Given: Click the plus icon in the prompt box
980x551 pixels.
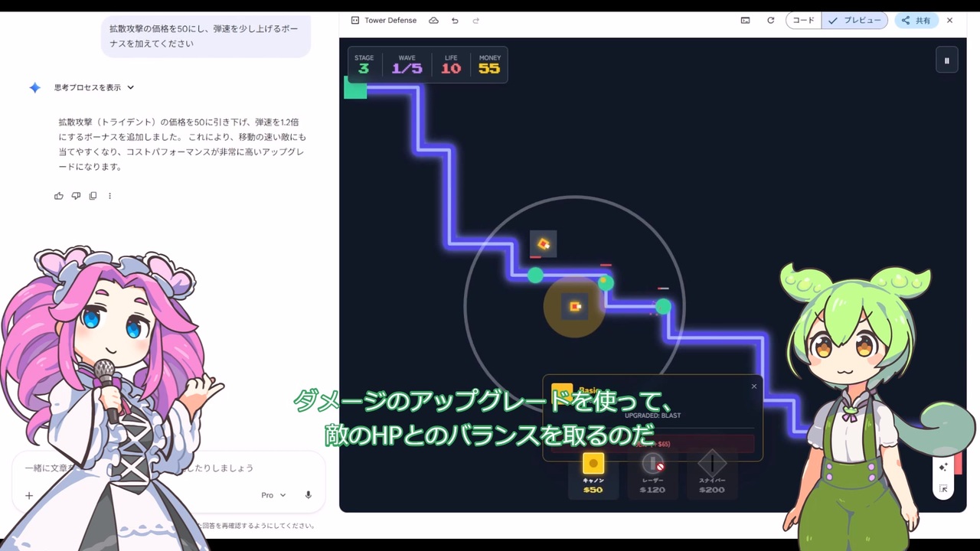Looking at the screenshot, I should 29,495.
